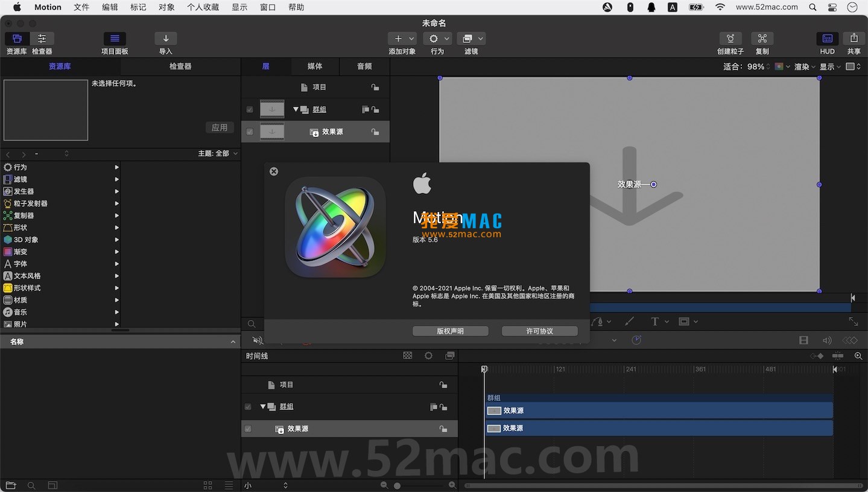Image resolution: width=868 pixels, height=492 pixels.
Task: Open the 检查器 toolbar icon
Action: (42, 39)
